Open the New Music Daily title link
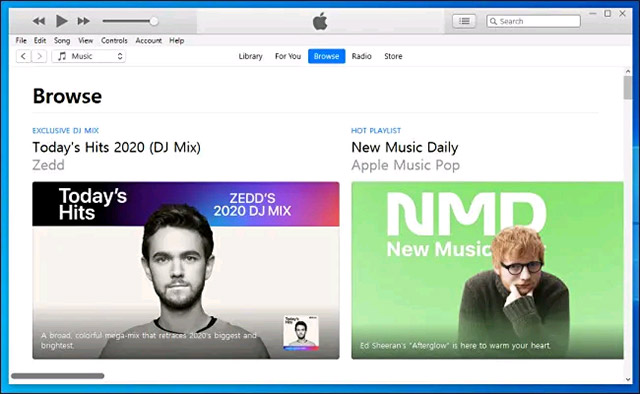This screenshot has width=640, height=394. click(405, 147)
